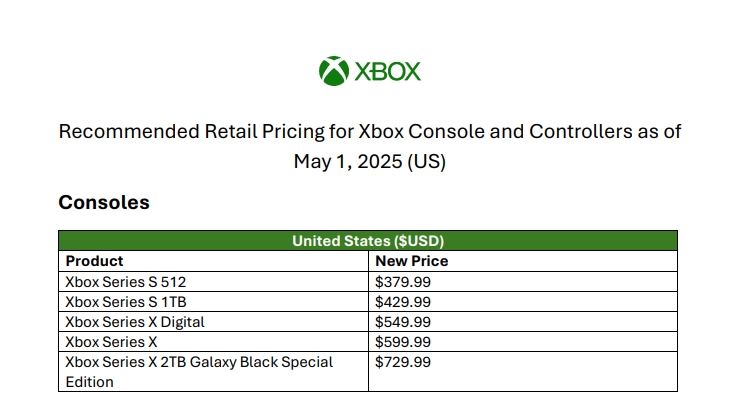Click the green 'United States ($USD)' table header
The image size is (748, 413).
point(368,241)
